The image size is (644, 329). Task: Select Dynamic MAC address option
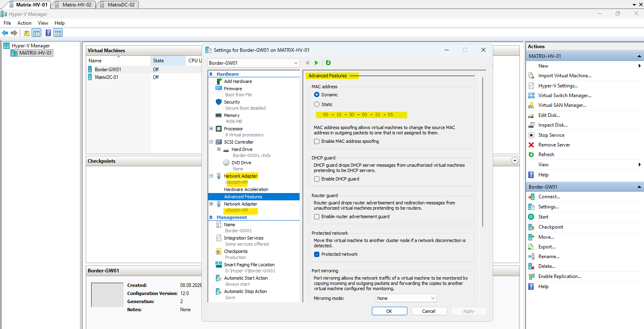(x=317, y=95)
